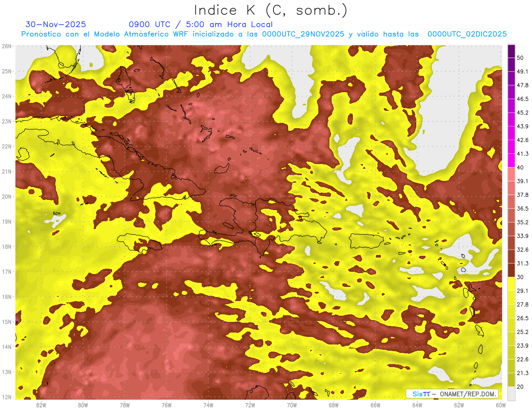
Task: Click the '41.3' legend value
Action: click(523, 154)
